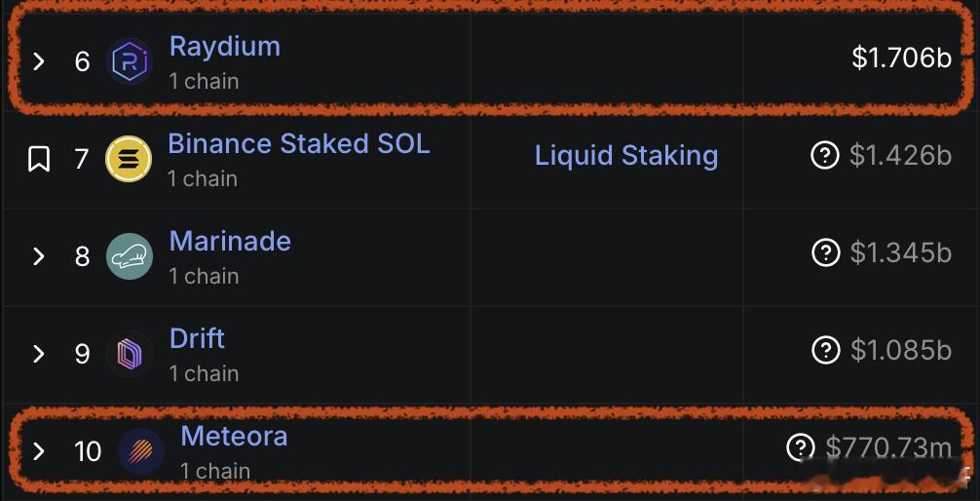Click the Drift protocol logo icon
Image resolution: width=980 pixels, height=501 pixels.
129,354
